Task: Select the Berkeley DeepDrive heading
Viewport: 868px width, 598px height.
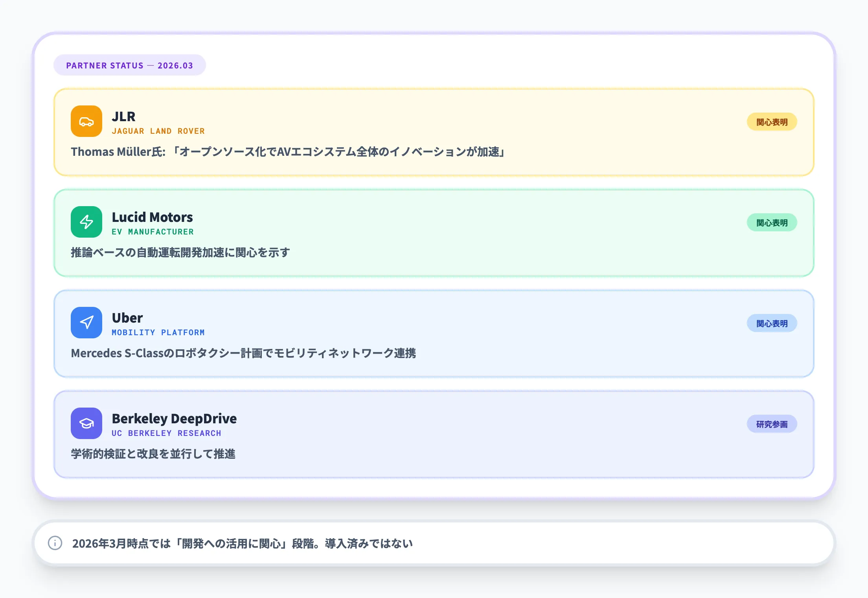Action: click(x=174, y=419)
